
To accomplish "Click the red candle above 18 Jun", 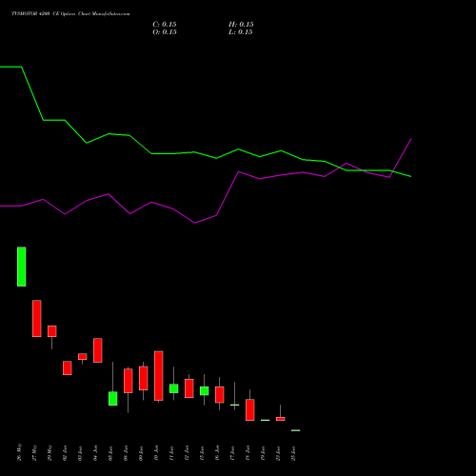I will (x=250, y=410).
